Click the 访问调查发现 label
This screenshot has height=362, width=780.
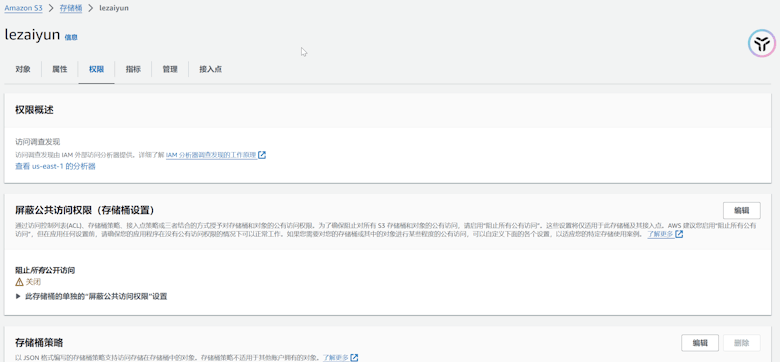point(38,142)
